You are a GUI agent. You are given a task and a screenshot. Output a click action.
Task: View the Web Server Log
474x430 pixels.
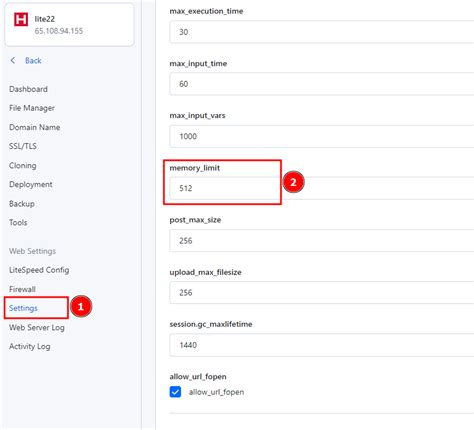37,327
